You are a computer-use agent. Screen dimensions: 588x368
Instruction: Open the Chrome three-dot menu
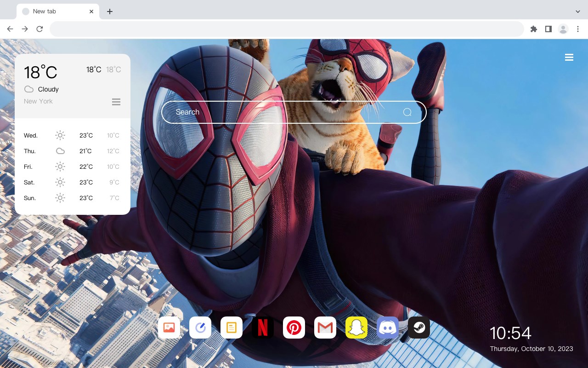tap(578, 29)
